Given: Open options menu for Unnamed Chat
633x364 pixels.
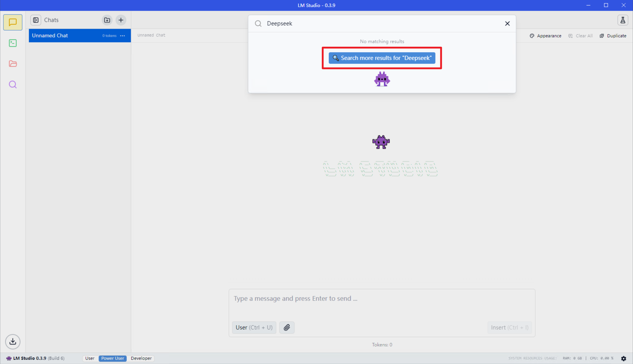Looking at the screenshot, I should (x=123, y=36).
